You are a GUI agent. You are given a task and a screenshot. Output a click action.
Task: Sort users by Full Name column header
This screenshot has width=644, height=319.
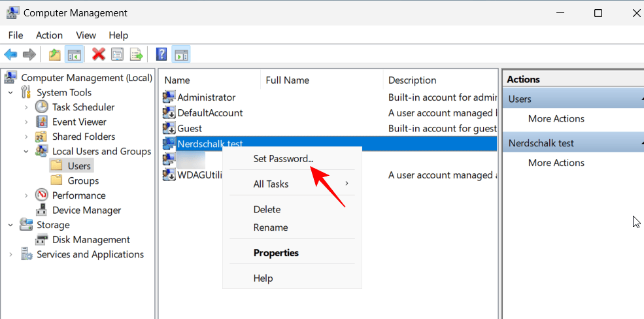click(x=287, y=80)
